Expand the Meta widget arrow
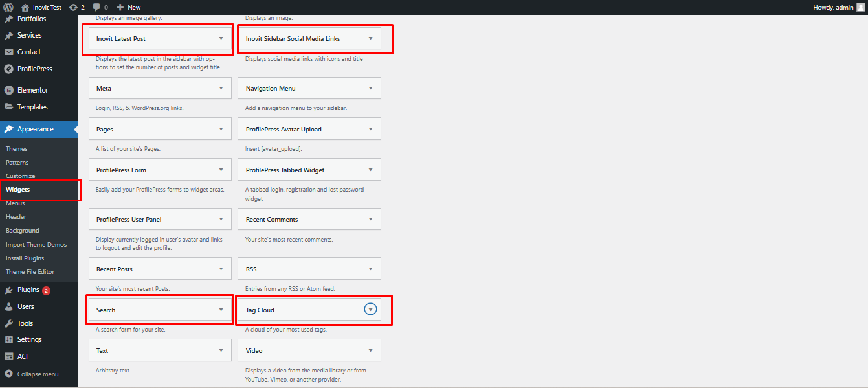 [x=221, y=88]
